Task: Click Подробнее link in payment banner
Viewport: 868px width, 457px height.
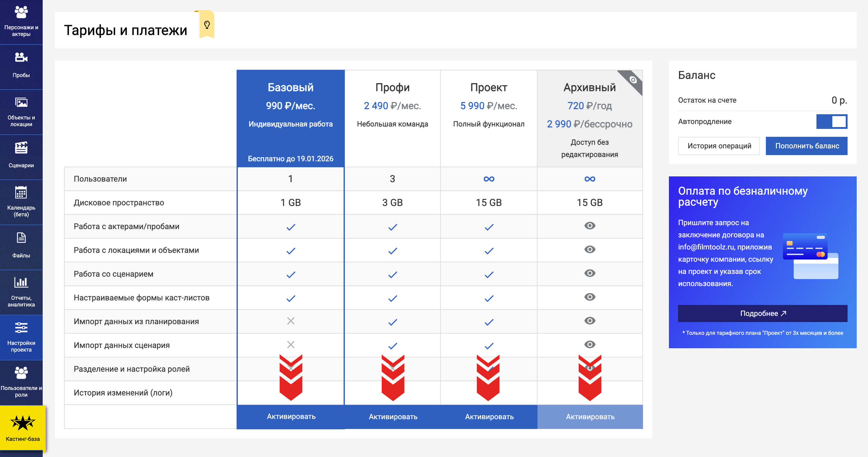Action: click(x=762, y=313)
